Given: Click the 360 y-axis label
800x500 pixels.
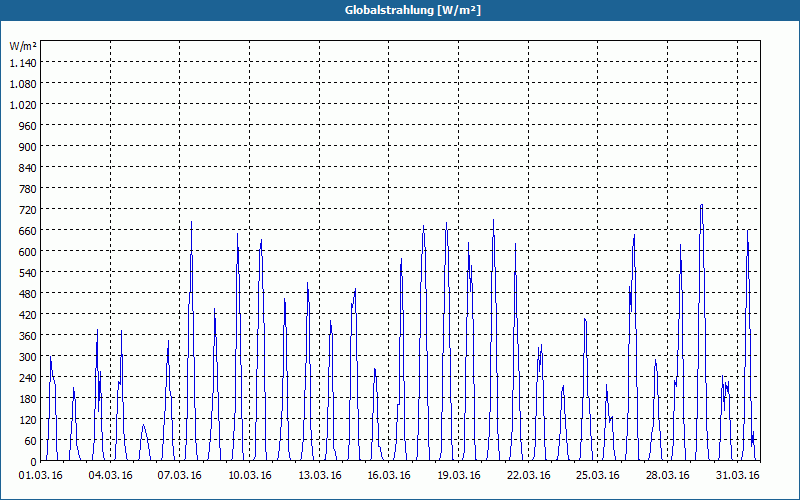Looking at the screenshot, I should [x=28, y=336].
